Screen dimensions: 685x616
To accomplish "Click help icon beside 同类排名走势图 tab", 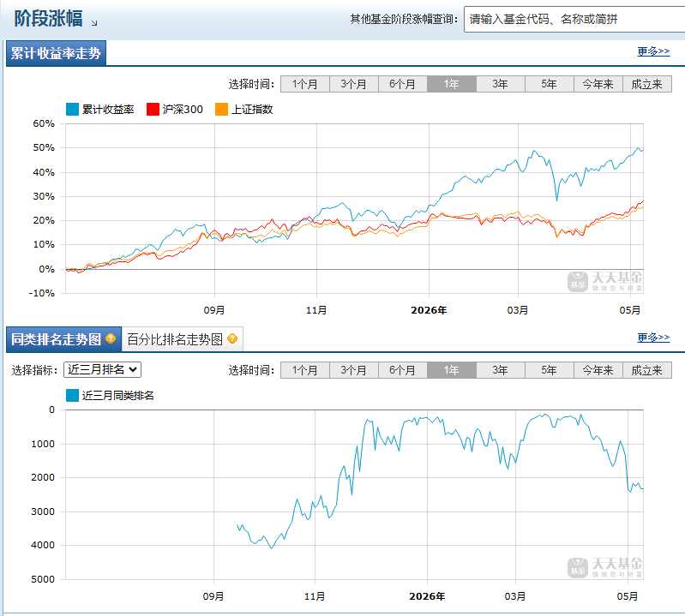I will [111, 338].
